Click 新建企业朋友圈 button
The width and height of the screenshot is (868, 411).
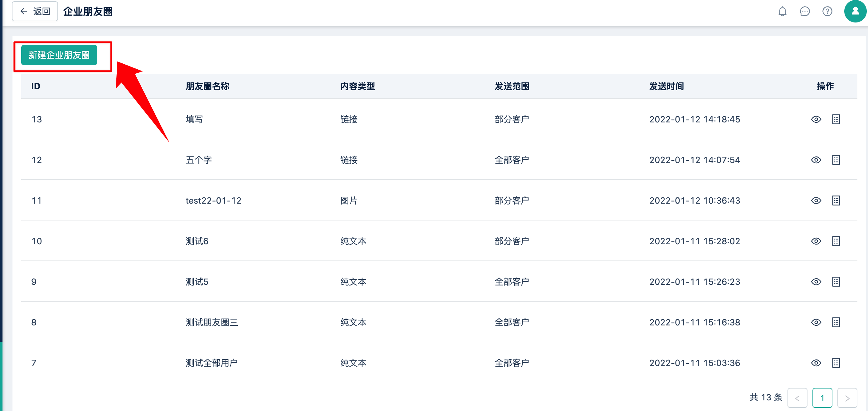(59, 55)
